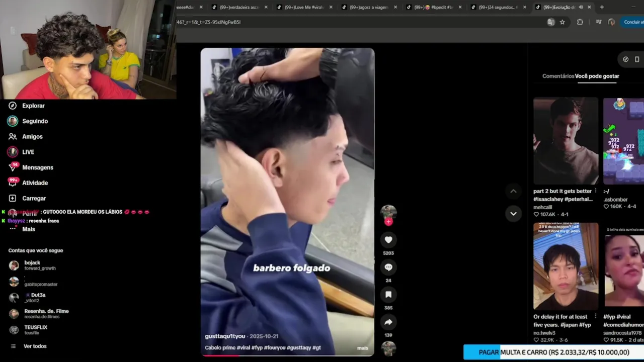This screenshot has width=644, height=362.
Task: Share video using arrow icon
Action: click(x=388, y=322)
